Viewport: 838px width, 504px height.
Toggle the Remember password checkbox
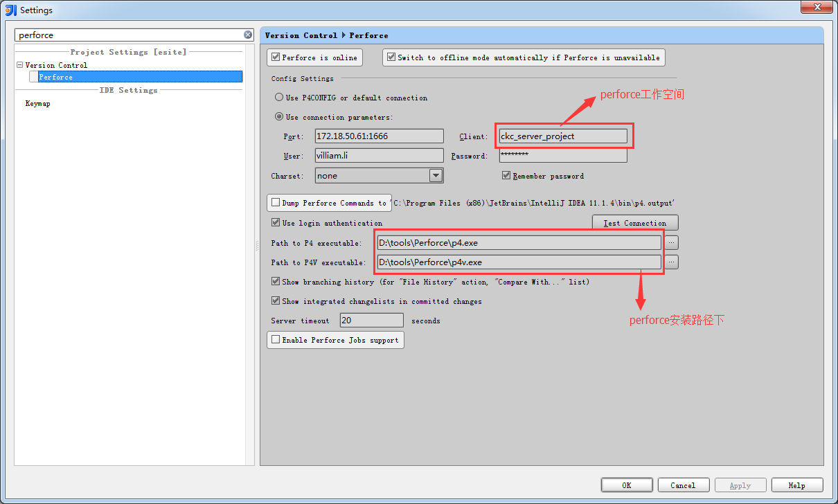coord(506,176)
